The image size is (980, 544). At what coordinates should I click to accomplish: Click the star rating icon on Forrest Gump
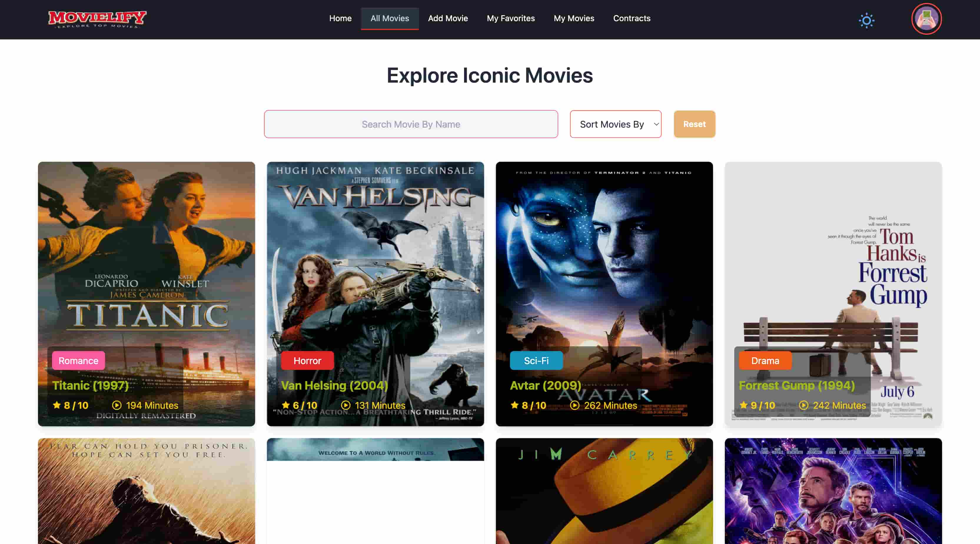(743, 405)
